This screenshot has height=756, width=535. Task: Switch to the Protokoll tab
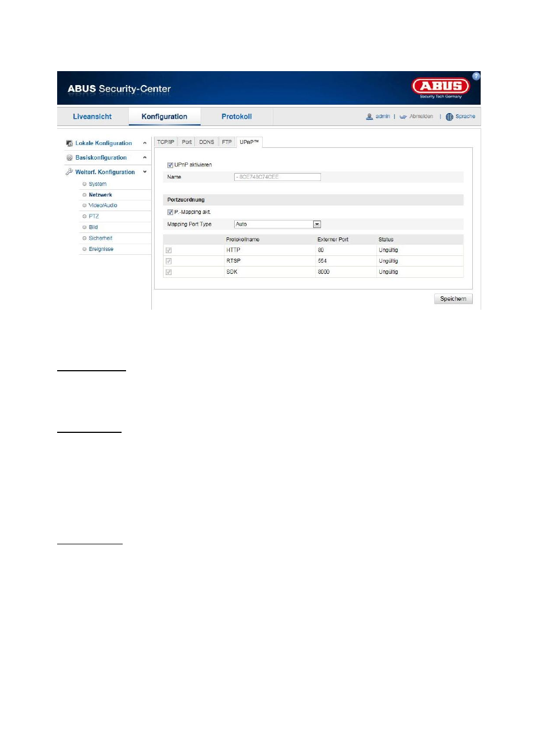pos(236,116)
